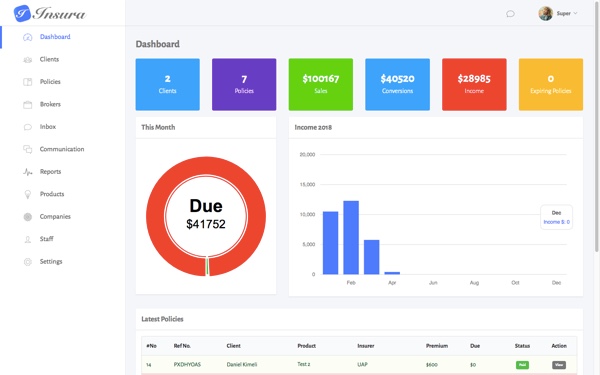Click the tallest blue bar for February
Viewport: 600px width, 375px height.
[351, 238]
